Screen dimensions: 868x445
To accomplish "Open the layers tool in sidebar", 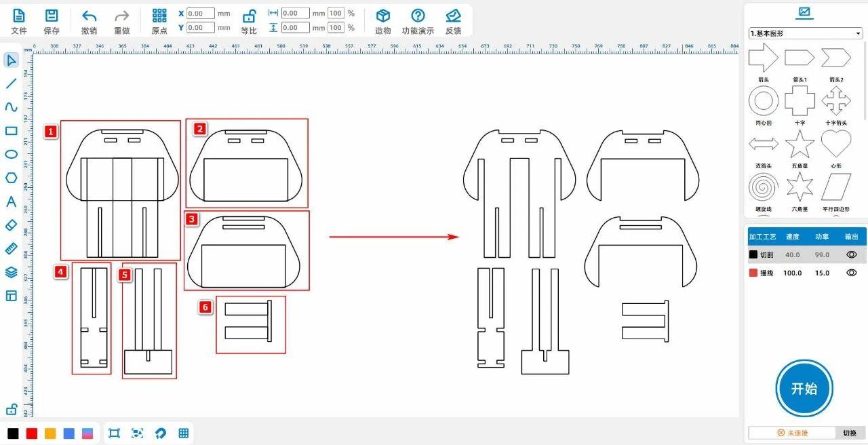I will [11, 272].
